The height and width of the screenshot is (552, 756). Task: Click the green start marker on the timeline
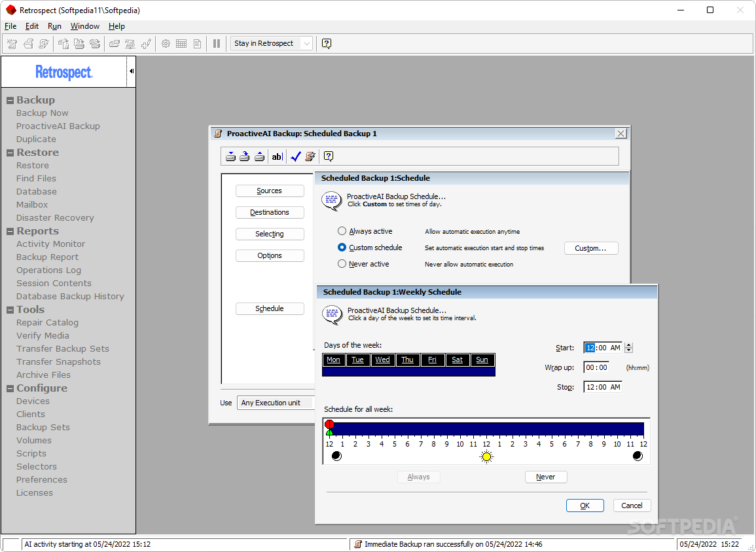pyautogui.click(x=329, y=432)
